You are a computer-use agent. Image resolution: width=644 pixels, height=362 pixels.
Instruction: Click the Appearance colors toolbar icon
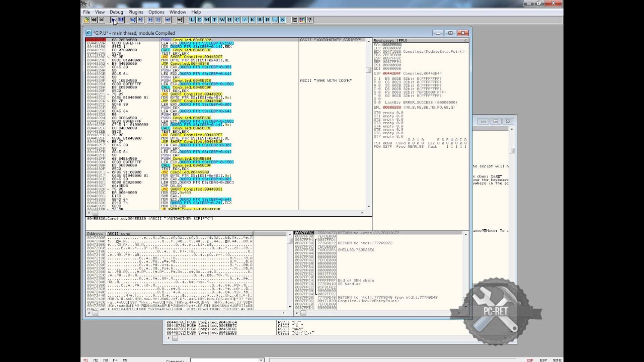coord(302,20)
